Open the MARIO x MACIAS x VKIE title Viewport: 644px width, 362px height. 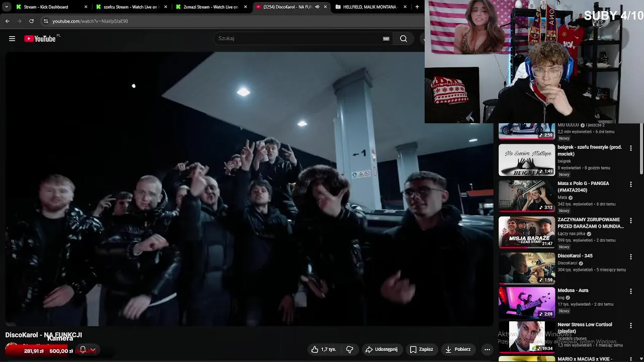(x=585, y=359)
